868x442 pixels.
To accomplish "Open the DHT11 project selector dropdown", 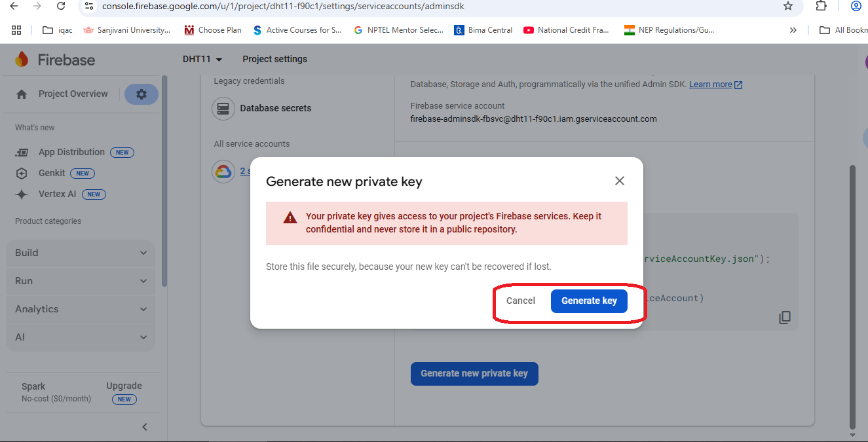I will point(202,59).
